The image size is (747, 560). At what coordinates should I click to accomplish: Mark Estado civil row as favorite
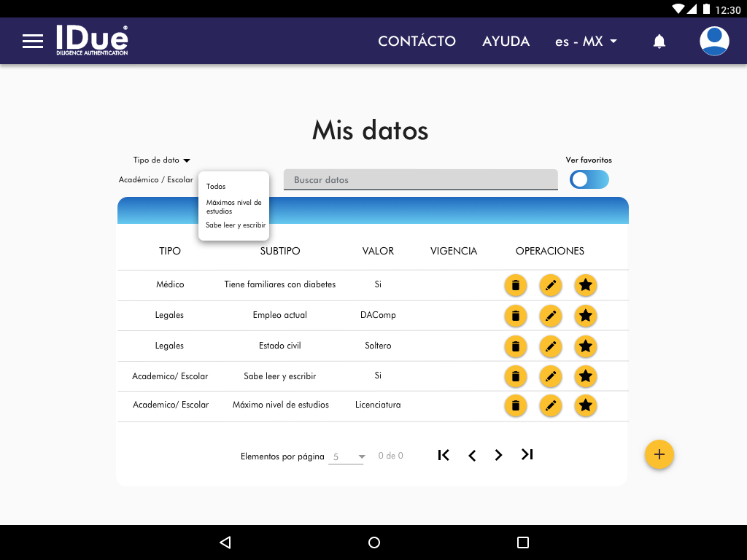point(586,346)
